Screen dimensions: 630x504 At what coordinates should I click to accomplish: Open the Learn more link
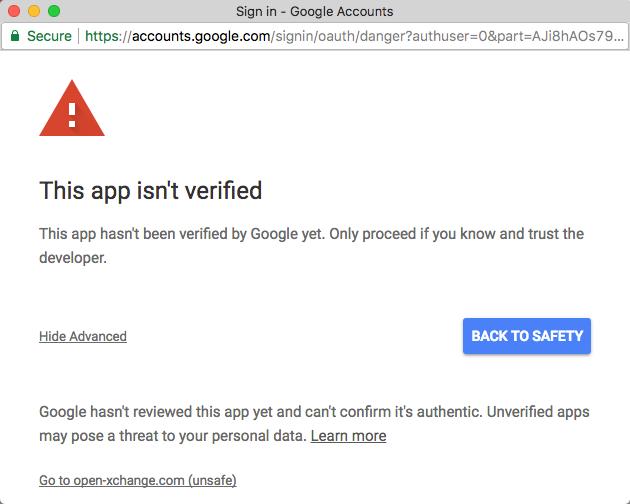tap(348, 436)
